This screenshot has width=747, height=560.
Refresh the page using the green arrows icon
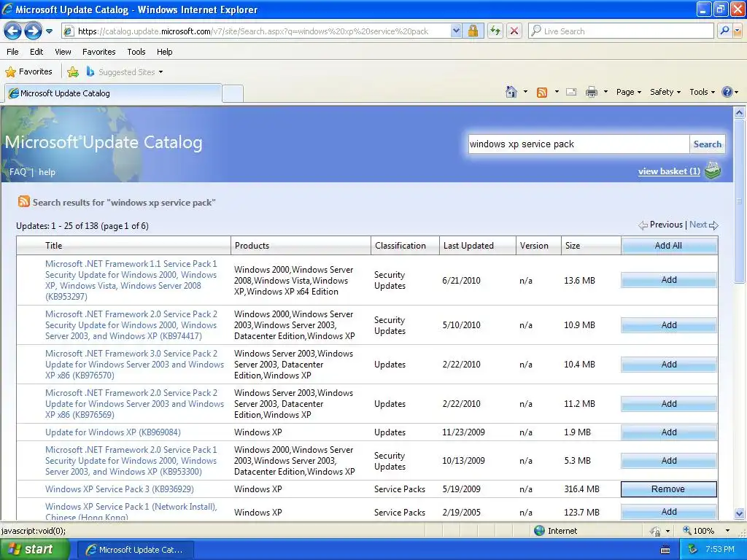[495, 31]
